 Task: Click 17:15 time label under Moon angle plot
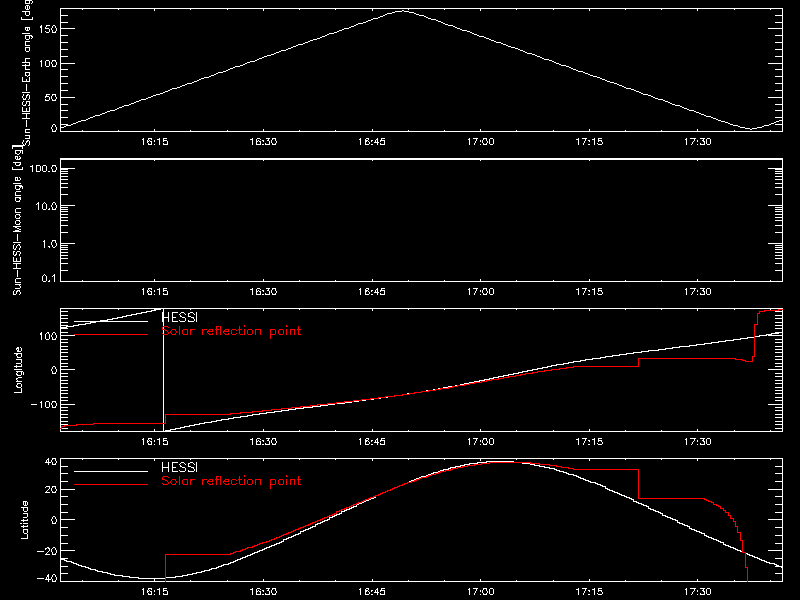coord(589,292)
